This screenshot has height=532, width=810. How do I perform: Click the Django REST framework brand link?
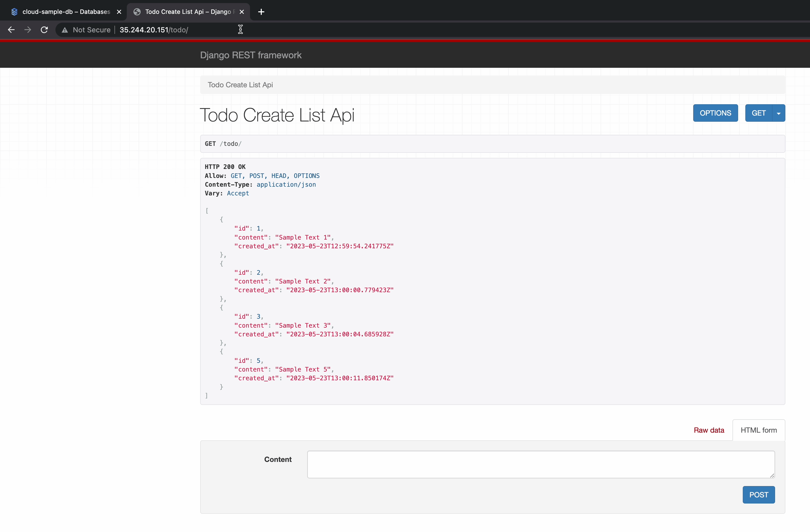[x=250, y=55]
